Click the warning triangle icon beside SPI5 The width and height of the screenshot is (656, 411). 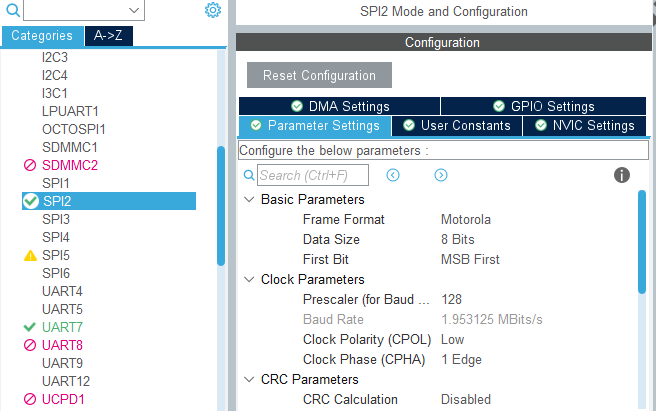30,255
